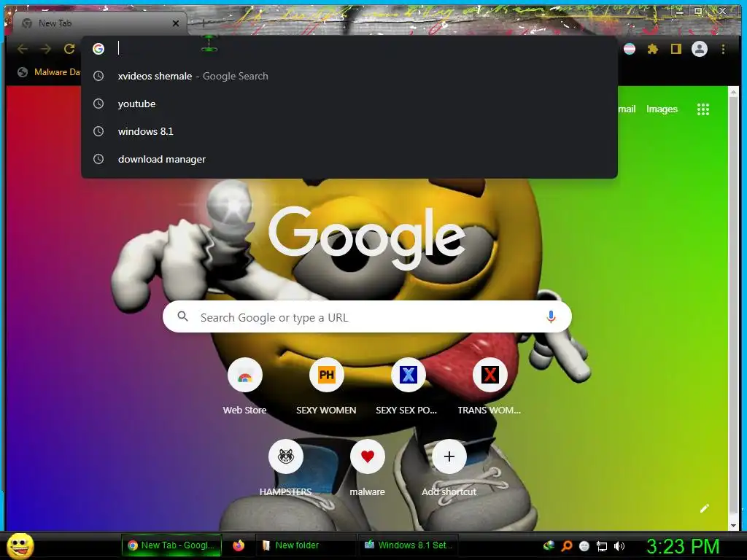Click the search magnifier icon
Viewport: 747px width, 560px height.
(182, 316)
